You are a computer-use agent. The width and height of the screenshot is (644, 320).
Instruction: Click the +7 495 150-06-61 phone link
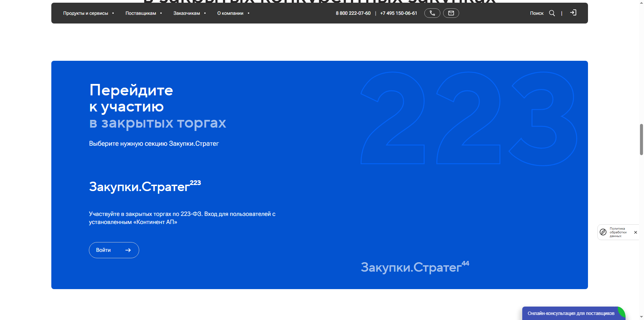[x=398, y=13]
